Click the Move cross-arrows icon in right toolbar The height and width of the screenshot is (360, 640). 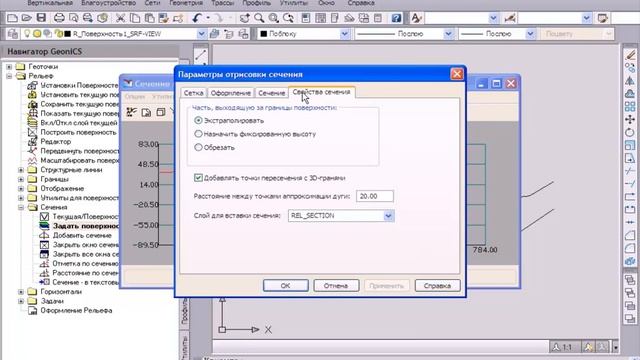coord(630,120)
